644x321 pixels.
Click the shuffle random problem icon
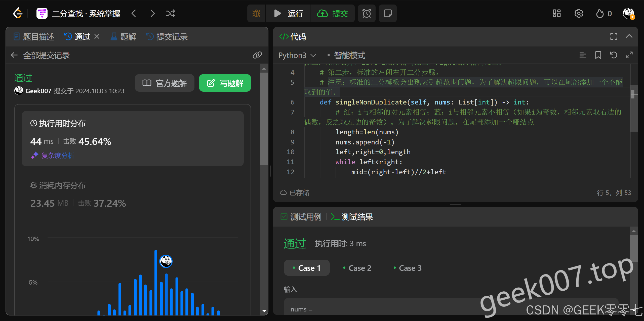coord(170,13)
